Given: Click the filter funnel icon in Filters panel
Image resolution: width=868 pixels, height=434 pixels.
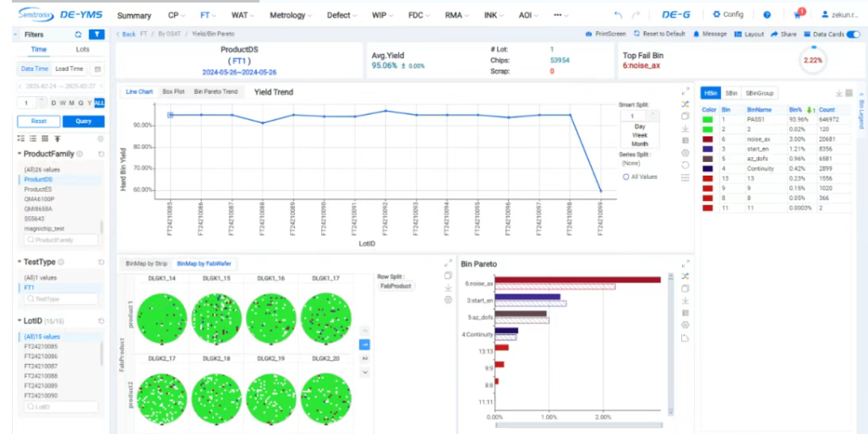Looking at the screenshot, I should 97,35.
